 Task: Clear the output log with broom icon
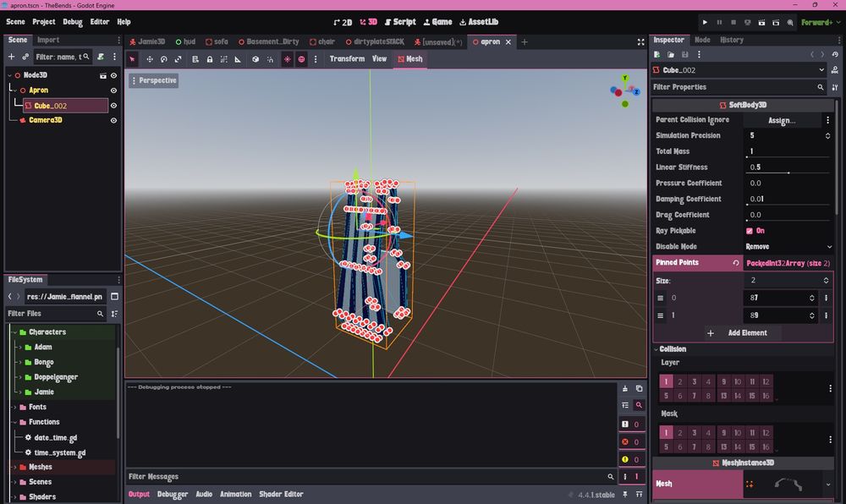click(625, 389)
